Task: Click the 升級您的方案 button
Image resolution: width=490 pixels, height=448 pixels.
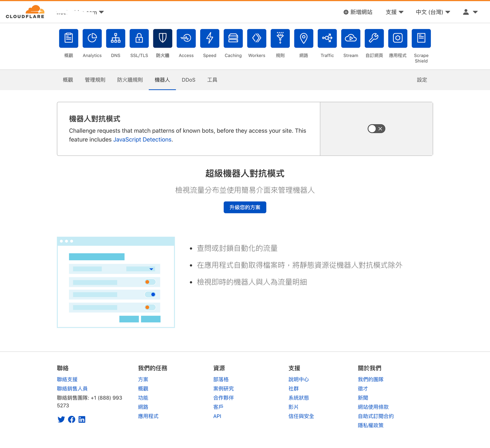Action: point(245,207)
